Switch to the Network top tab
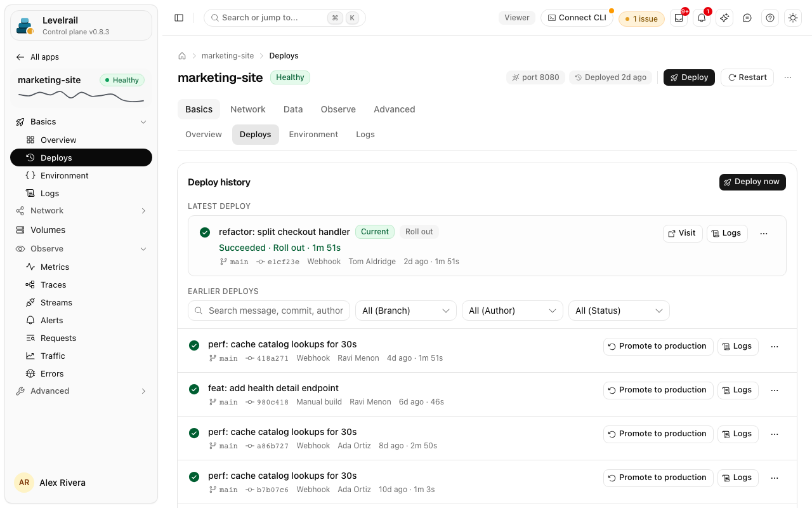The width and height of the screenshot is (812, 508). coord(248,109)
